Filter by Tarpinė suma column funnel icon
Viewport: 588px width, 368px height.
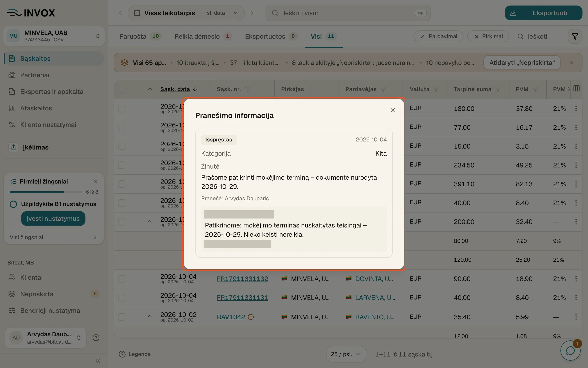(x=498, y=89)
